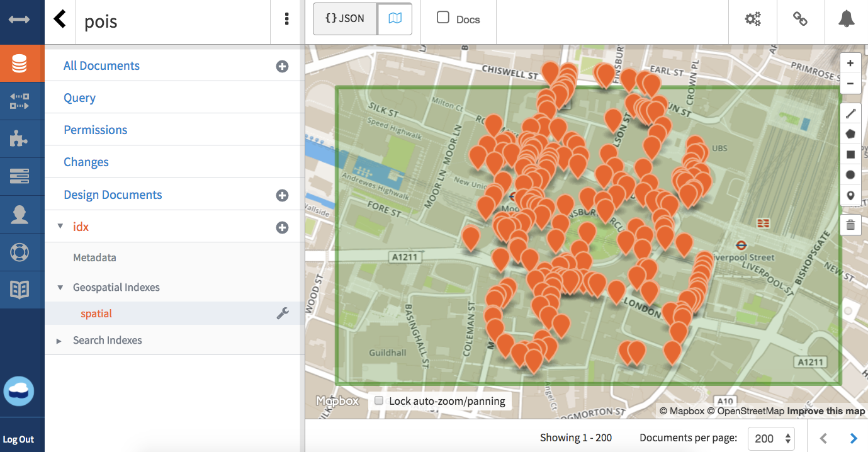This screenshot has width=868, height=452.
Task: Click the trash icon to delete drawn shapes
Action: pyautogui.click(x=850, y=225)
